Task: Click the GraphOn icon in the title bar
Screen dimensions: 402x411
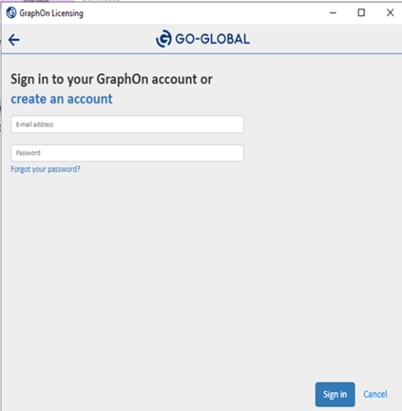Action: pyautogui.click(x=11, y=13)
